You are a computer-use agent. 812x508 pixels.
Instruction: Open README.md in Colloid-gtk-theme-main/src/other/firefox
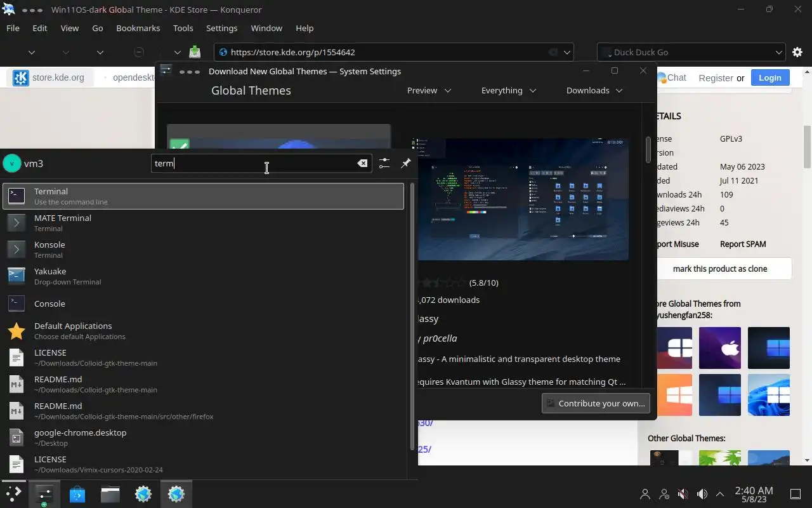203,411
